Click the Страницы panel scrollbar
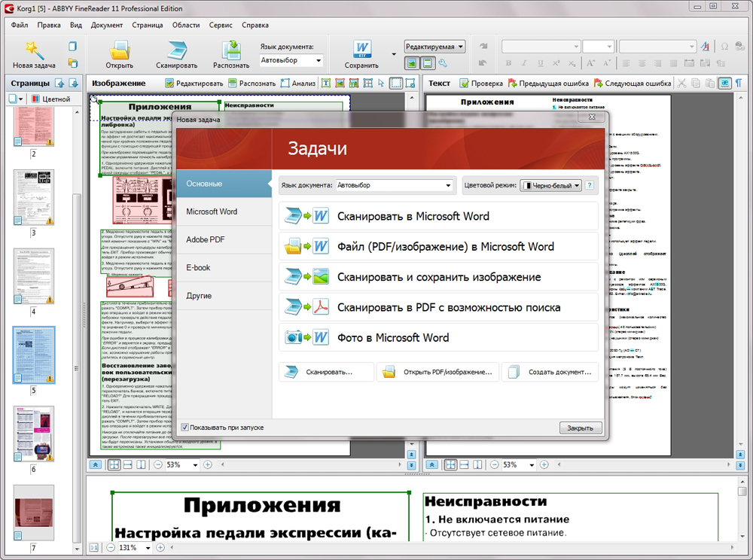The height and width of the screenshot is (560, 753). point(77,331)
